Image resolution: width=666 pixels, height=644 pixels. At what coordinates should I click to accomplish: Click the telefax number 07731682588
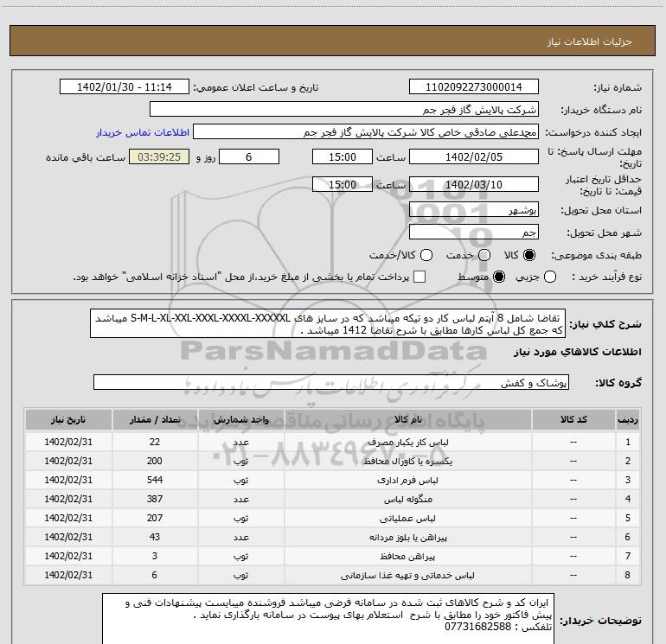[477, 627]
